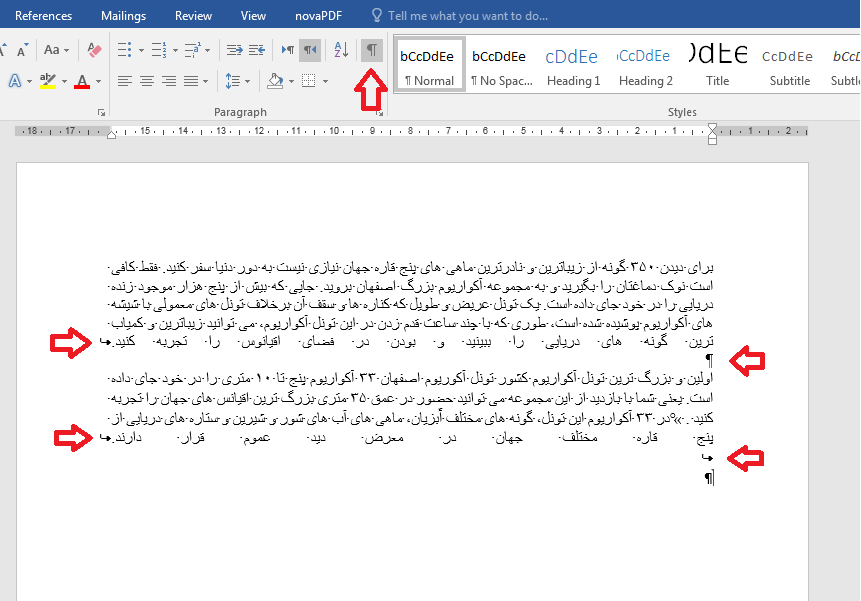The image size is (861, 601).
Task: Justify the paragraph text
Action: [191, 81]
